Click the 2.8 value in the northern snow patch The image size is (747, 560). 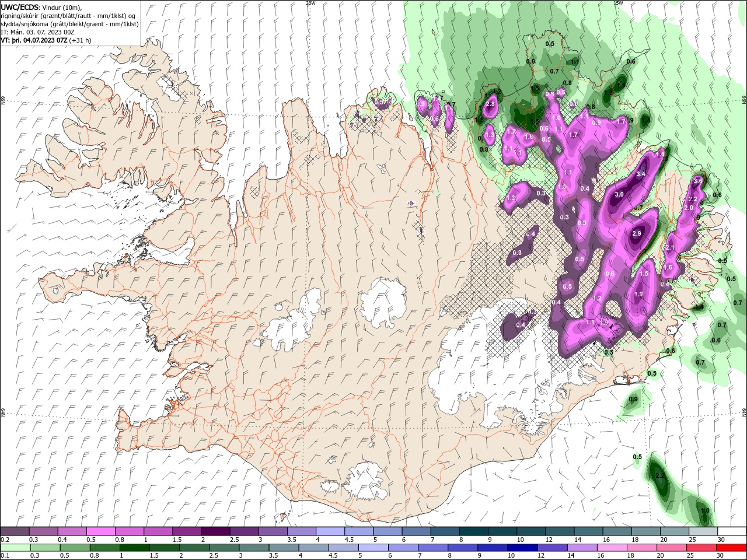[490, 104]
